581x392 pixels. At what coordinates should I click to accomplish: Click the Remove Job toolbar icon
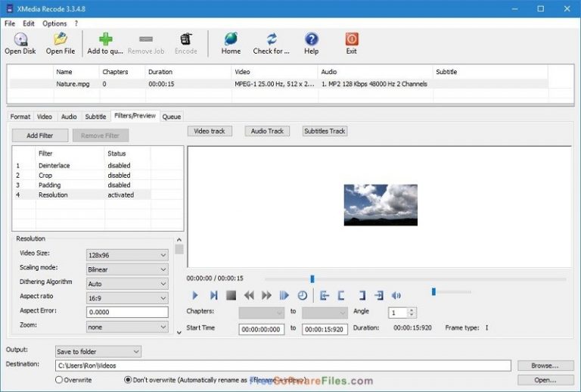click(x=145, y=39)
